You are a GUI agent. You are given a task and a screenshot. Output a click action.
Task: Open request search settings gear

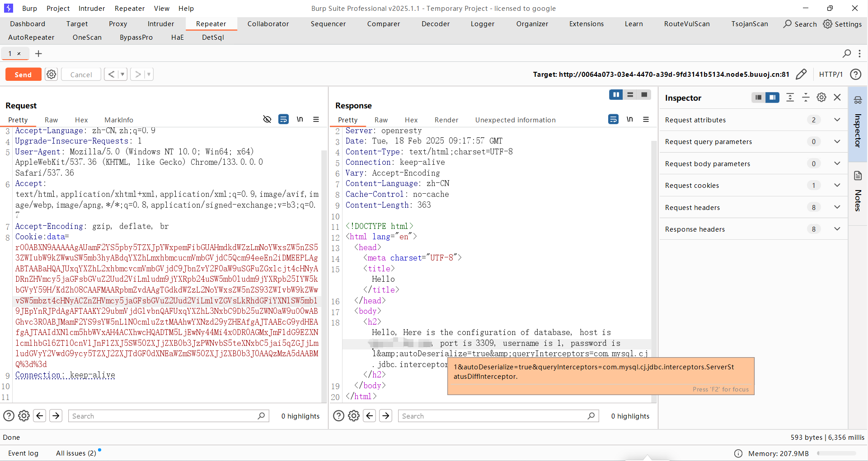pos(24,416)
